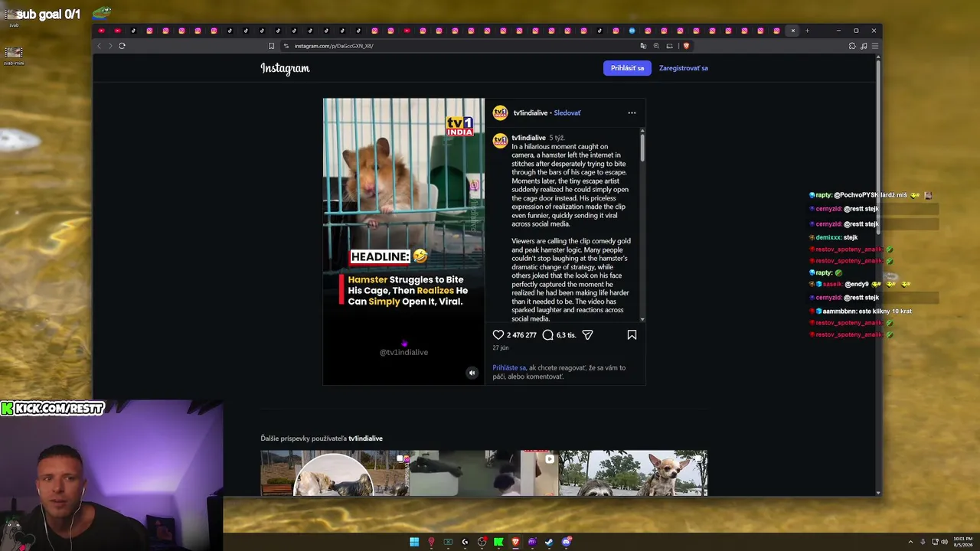
Task: Open the browser extensions puzzle icon
Action: pyautogui.click(x=852, y=46)
